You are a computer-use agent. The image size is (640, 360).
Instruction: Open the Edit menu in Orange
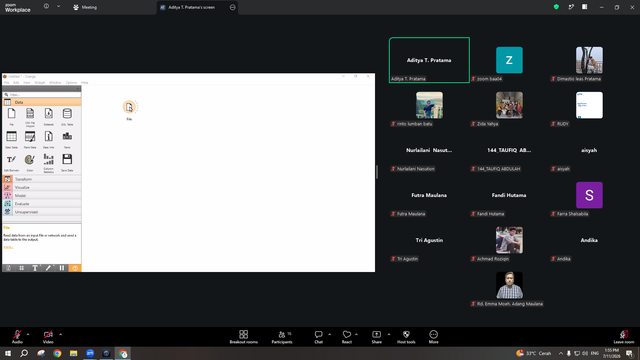click(x=16, y=82)
